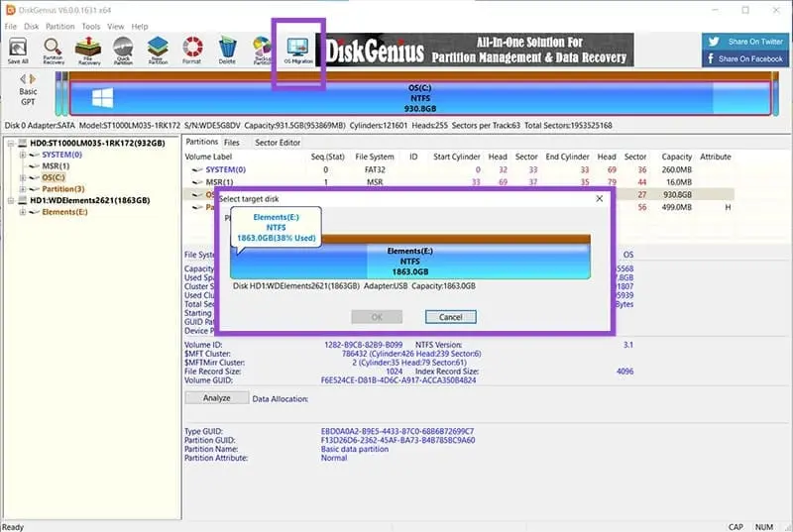The width and height of the screenshot is (793, 532).
Task: Collapse the HD1 WDElements tree node
Action: [x=11, y=200]
